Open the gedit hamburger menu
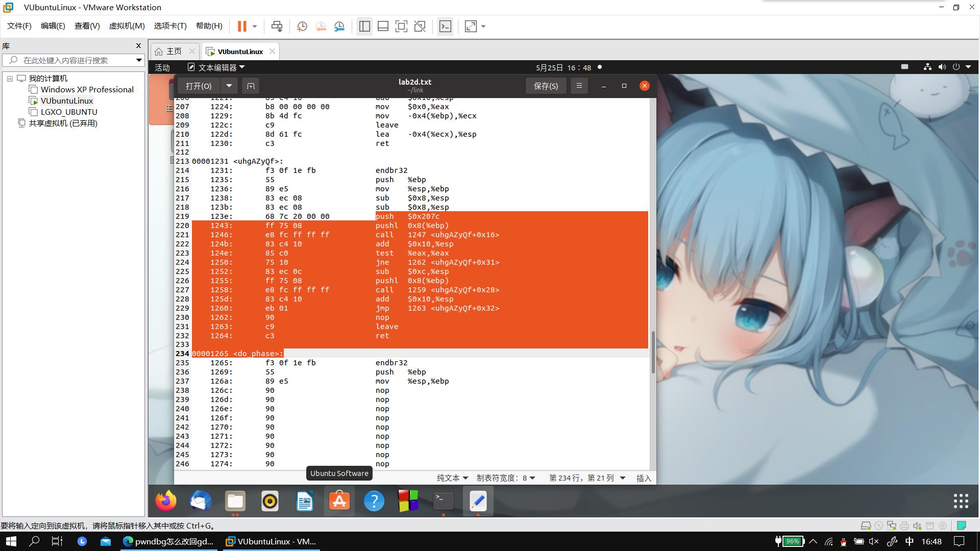Viewport: 980px width, 551px height. coord(579,86)
